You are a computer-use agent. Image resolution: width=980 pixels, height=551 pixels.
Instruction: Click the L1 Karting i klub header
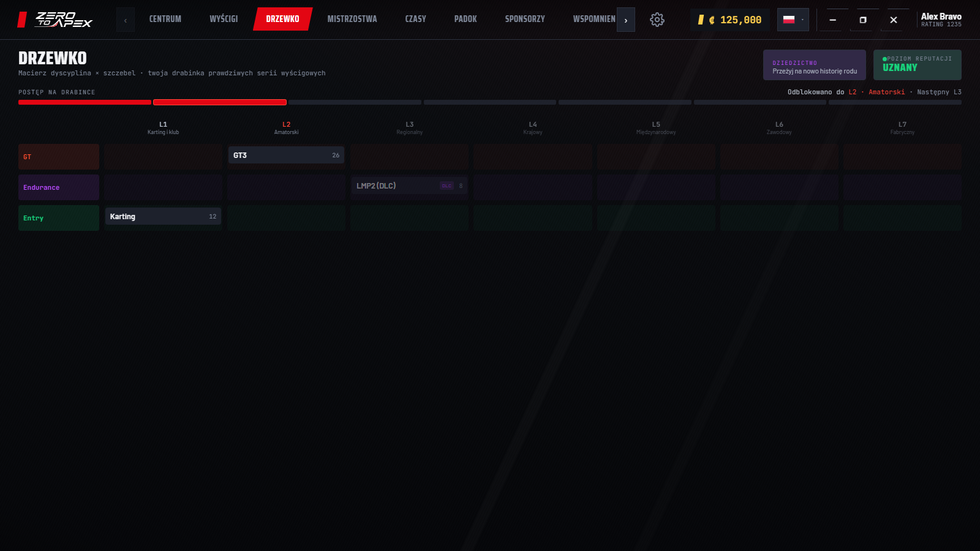[x=163, y=128]
